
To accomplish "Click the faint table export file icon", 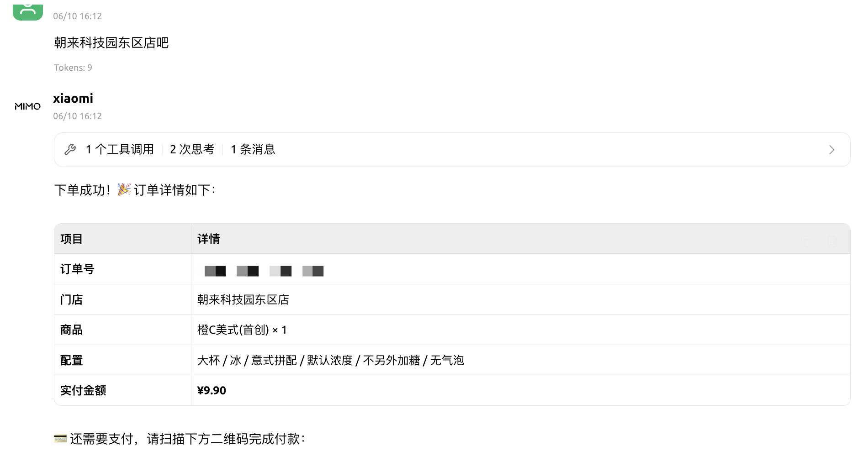I will (832, 241).
